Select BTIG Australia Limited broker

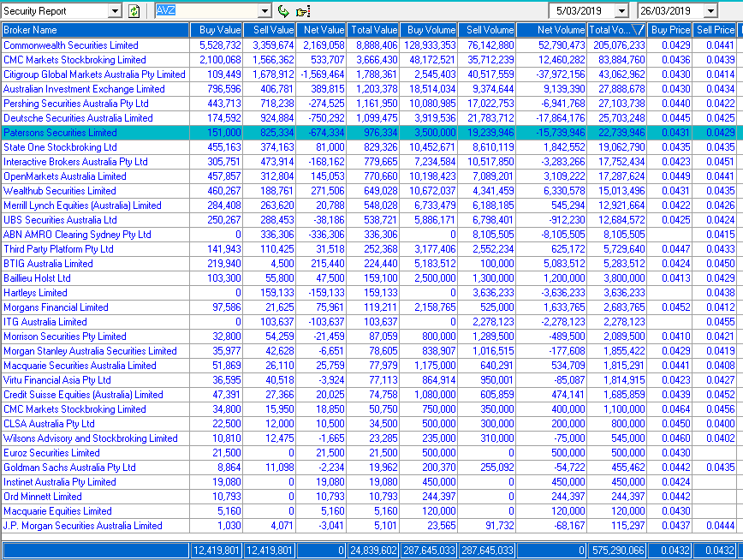[x=48, y=264]
